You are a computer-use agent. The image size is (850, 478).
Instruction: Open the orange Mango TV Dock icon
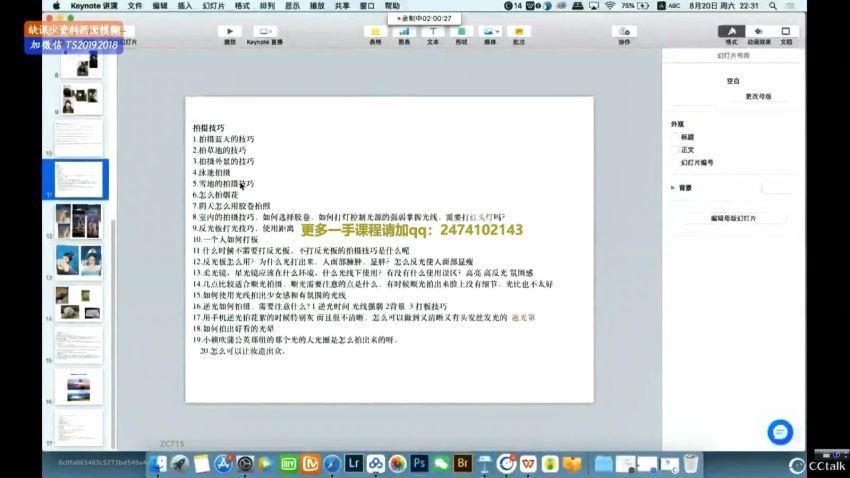[x=310, y=464]
